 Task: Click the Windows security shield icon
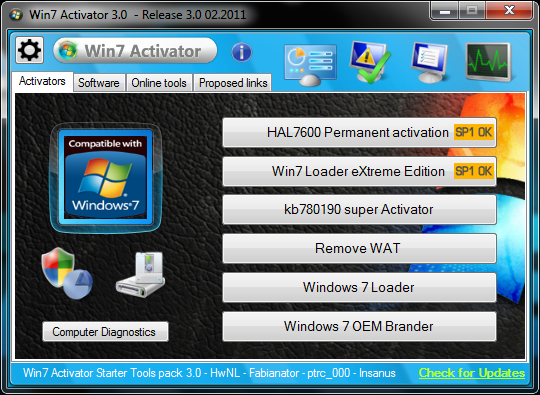67,273
